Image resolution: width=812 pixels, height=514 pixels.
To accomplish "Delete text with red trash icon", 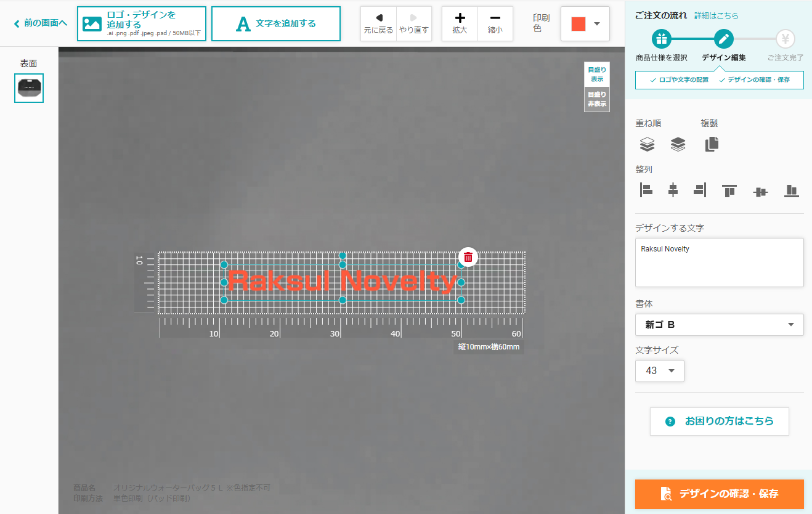I will point(468,257).
